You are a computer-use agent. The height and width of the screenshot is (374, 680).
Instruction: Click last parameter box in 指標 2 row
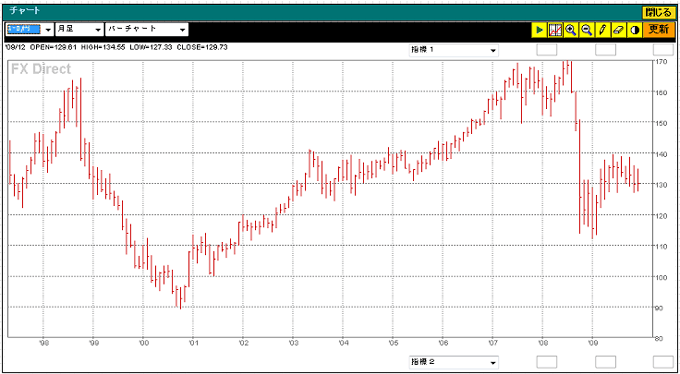point(664,362)
